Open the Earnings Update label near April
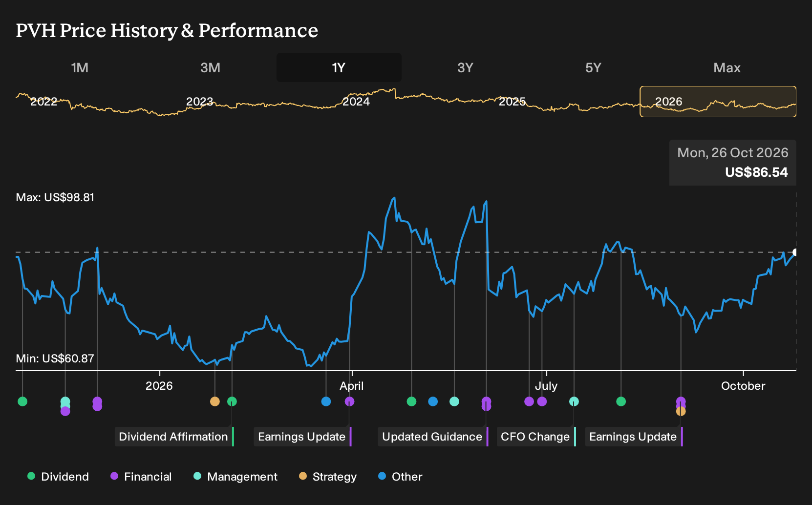This screenshot has width=812, height=505. click(x=302, y=437)
